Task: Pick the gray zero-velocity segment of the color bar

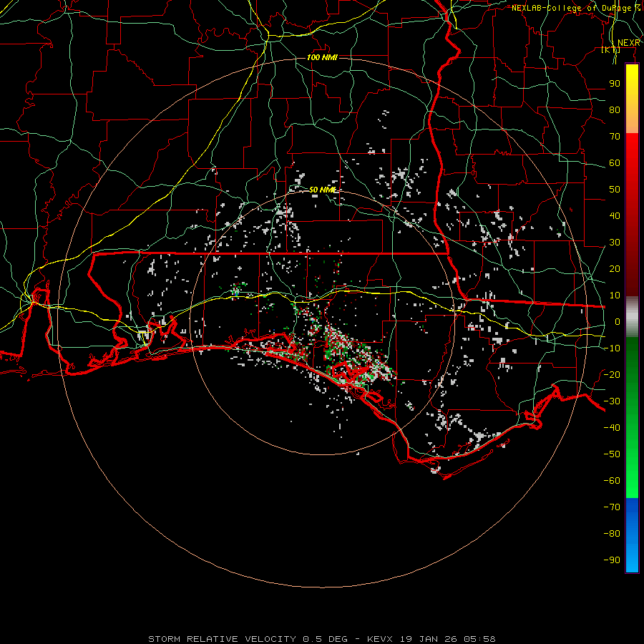Action: pos(632,316)
